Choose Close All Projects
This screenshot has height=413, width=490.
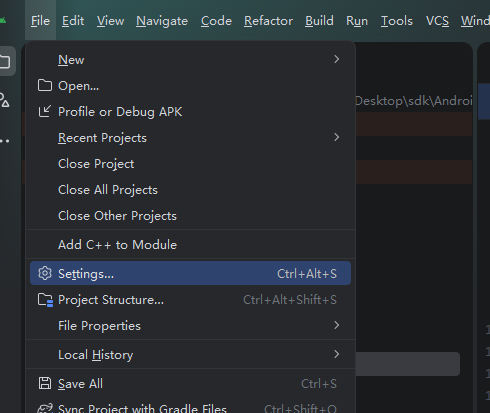(x=108, y=190)
